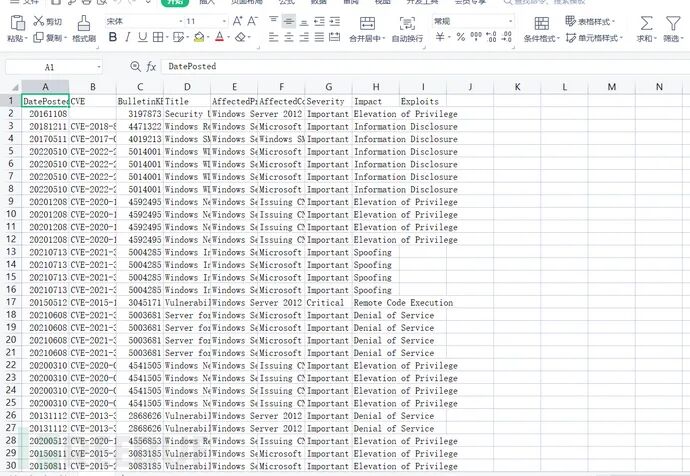
Task: Apply percent style format
Action: [x=461, y=37]
